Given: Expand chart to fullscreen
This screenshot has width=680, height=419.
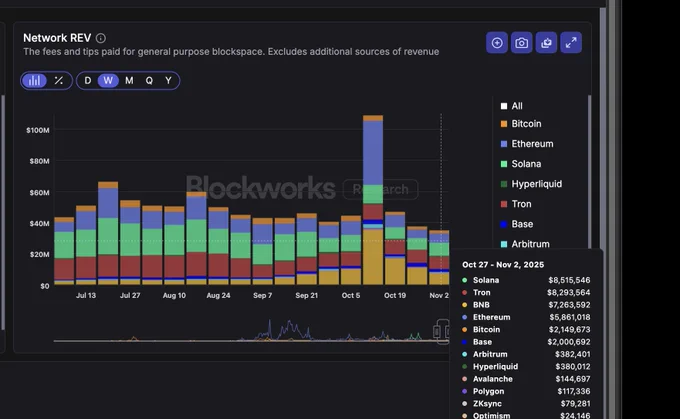Looking at the screenshot, I should tap(571, 43).
